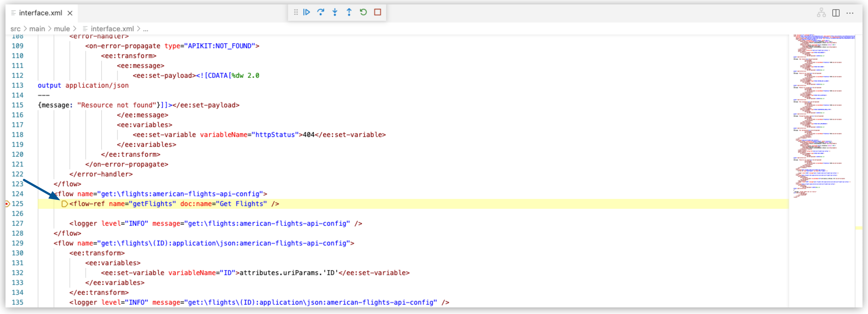The image size is (868, 314).
Task: Click the Step Into debug icon
Action: point(335,12)
